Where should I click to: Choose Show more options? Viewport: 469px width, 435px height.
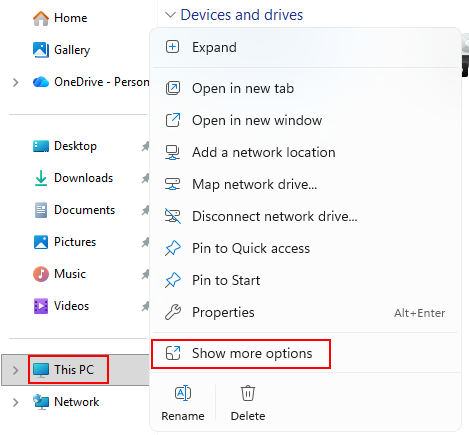[240, 353]
